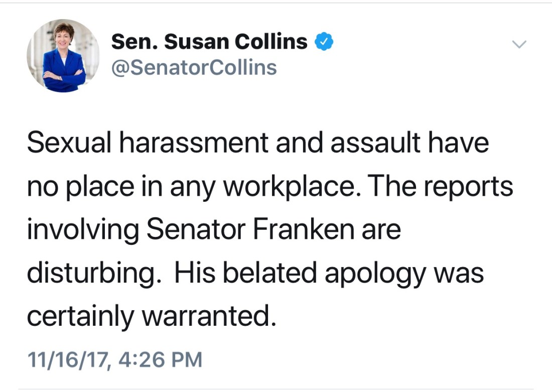Open the Sen. Susan Collins profile name

pos(209,42)
